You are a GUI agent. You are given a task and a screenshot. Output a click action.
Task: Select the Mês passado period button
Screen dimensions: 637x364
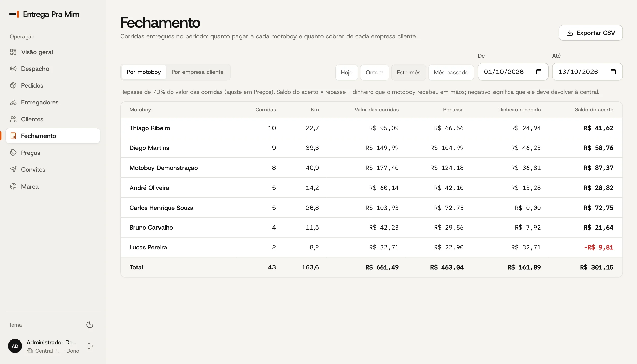point(451,73)
